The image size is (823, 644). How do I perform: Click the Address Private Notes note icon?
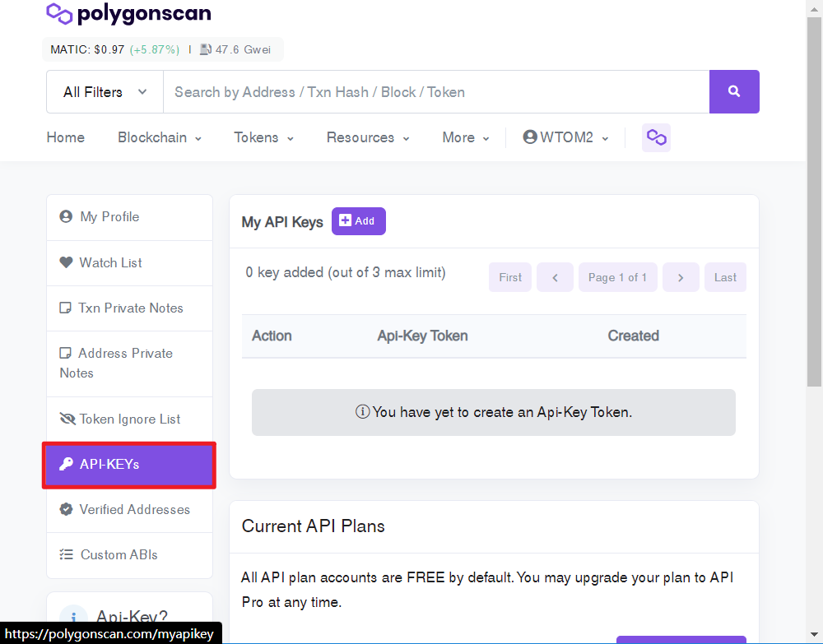(x=65, y=353)
